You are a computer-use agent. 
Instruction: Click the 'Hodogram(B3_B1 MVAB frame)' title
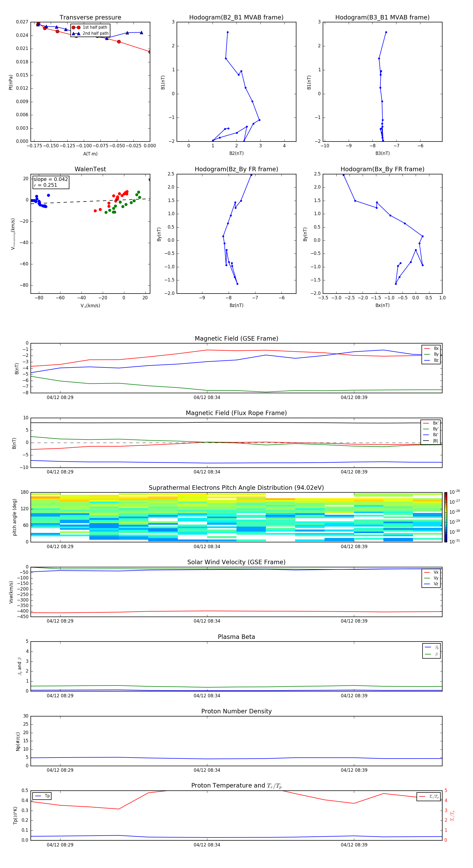(x=382, y=18)
